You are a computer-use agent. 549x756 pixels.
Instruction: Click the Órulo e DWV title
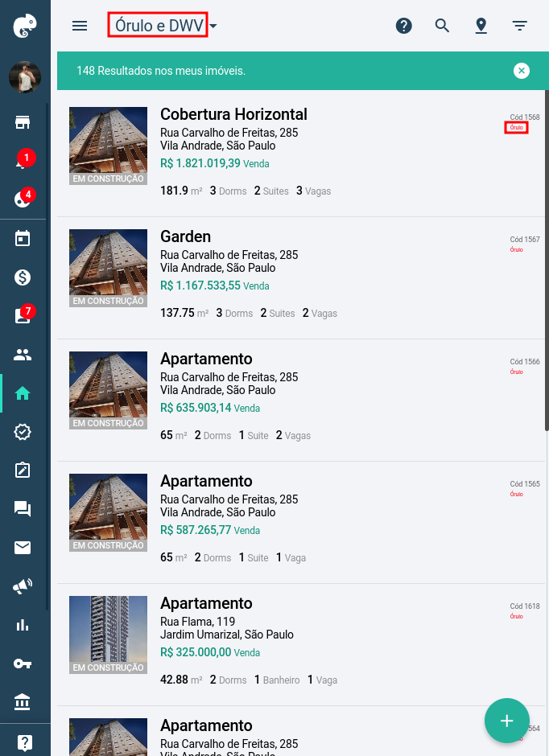pyautogui.click(x=159, y=25)
